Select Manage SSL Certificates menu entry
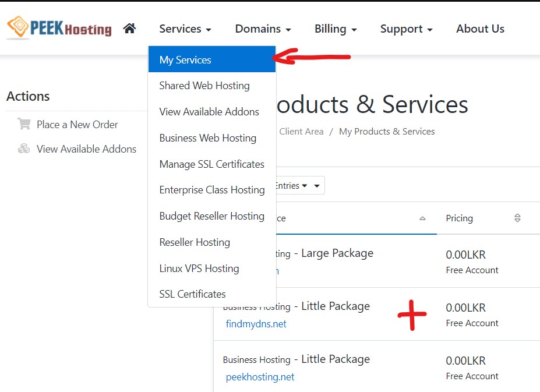The width and height of the screenshot is (540, 392). (x=211, y=164)
